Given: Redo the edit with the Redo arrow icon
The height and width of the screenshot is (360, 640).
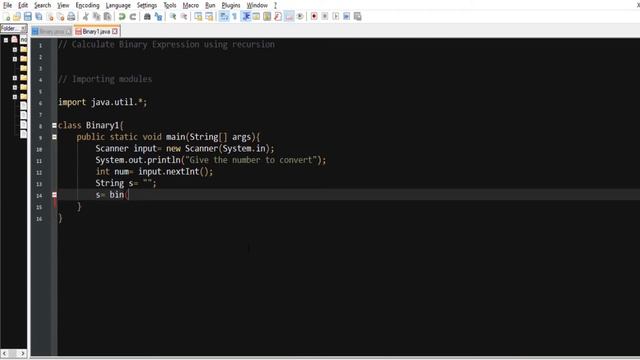Looking at the screenshot, I should click(x=133, y=16).
